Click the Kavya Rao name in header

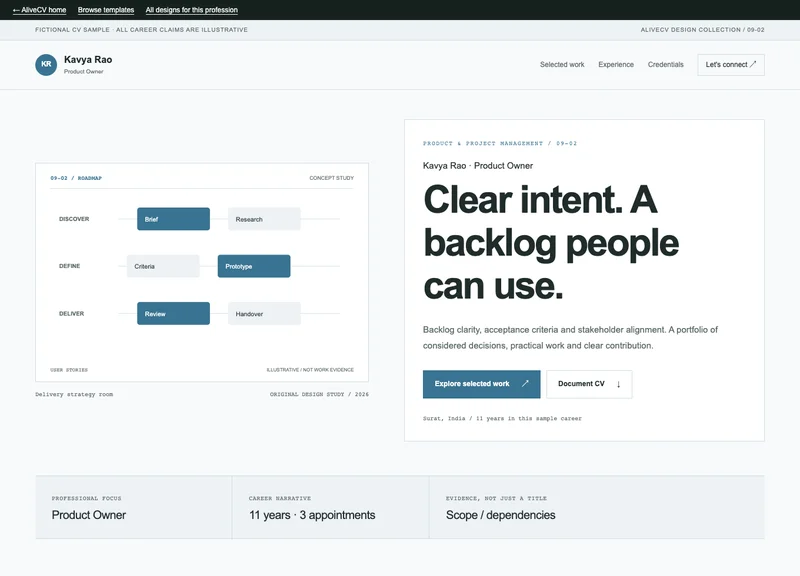point(88,59)
